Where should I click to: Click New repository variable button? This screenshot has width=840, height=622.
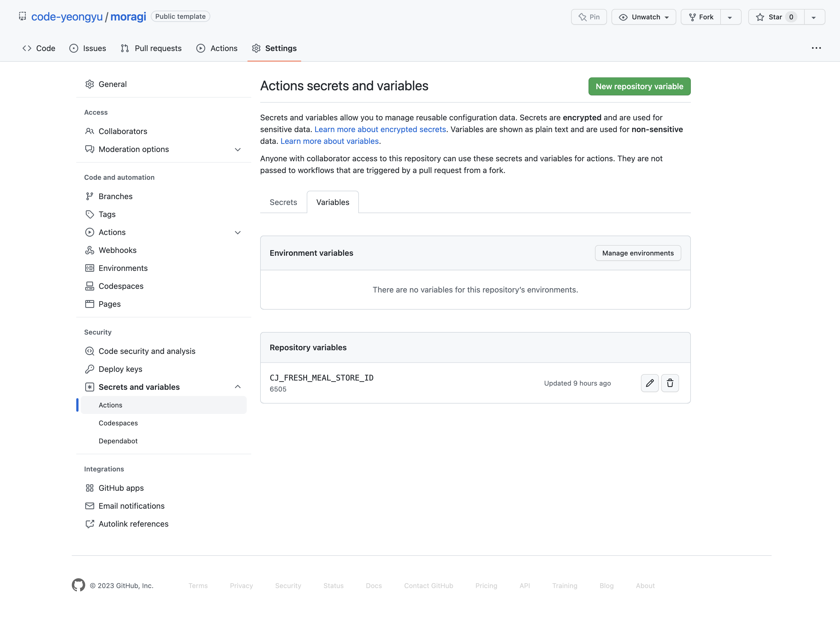(639, 86)
